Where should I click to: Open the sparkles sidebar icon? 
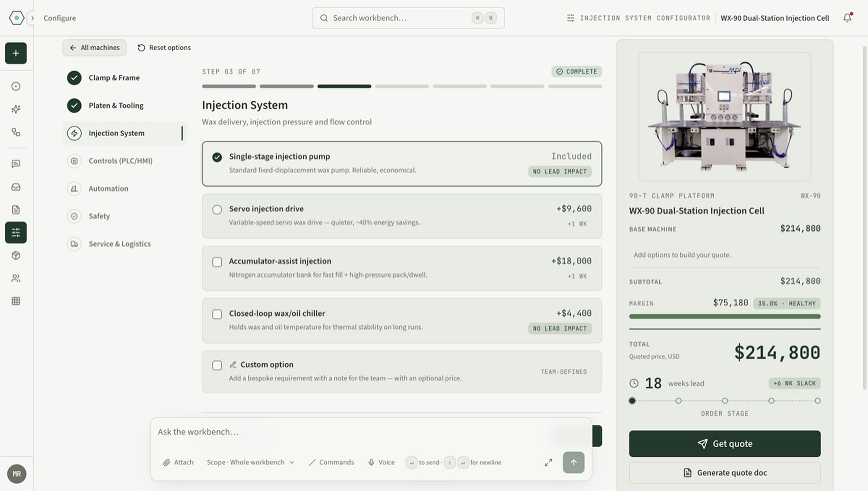[16, 109]
